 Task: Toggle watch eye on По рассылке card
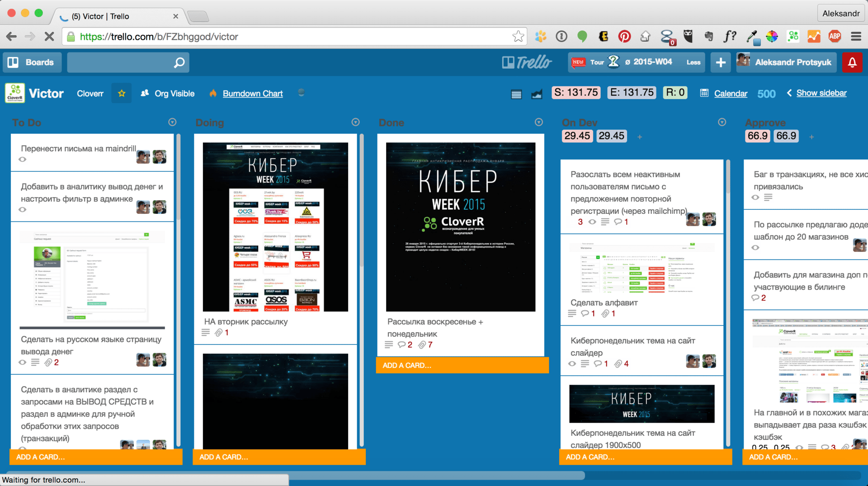[755, 248]
